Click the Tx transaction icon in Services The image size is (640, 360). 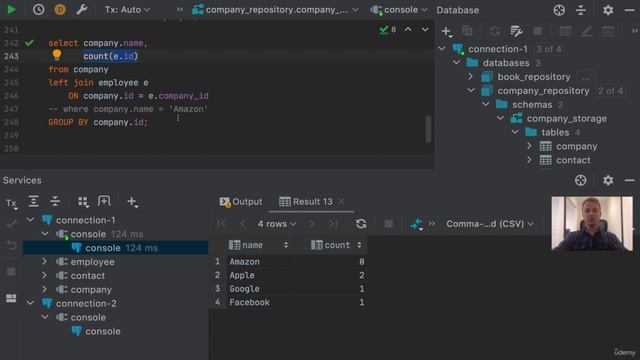coord(11,203)
